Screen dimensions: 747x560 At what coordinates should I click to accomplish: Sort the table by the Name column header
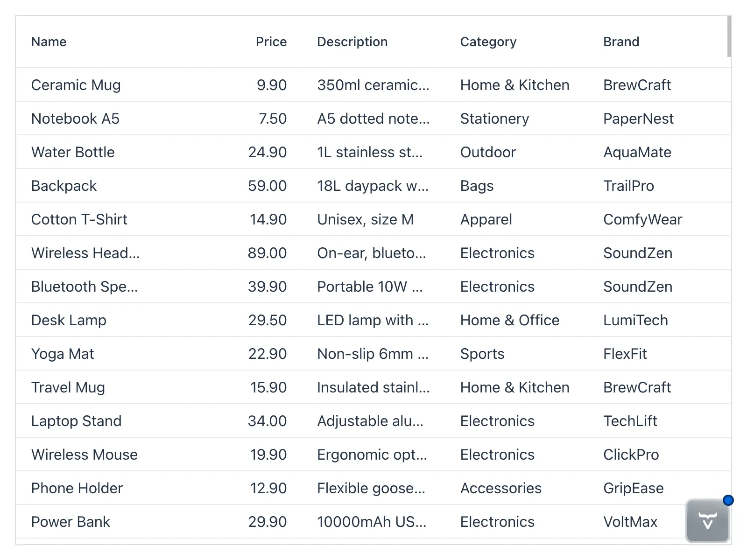(x=49, y=42)
